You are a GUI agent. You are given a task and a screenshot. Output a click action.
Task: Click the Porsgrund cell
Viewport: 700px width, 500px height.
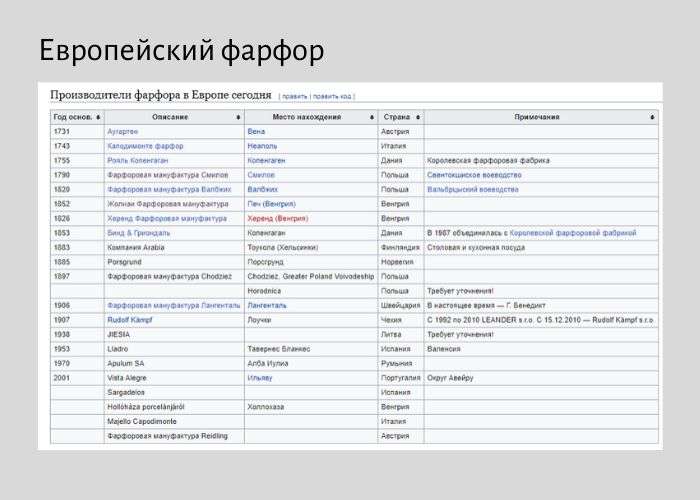tap(175, 262)
